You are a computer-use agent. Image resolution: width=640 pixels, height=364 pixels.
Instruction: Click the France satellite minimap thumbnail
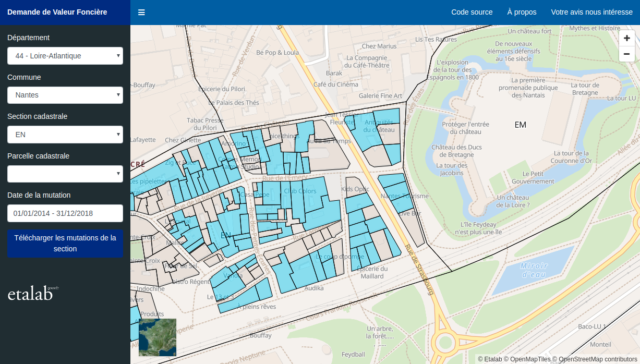(158, 337)
